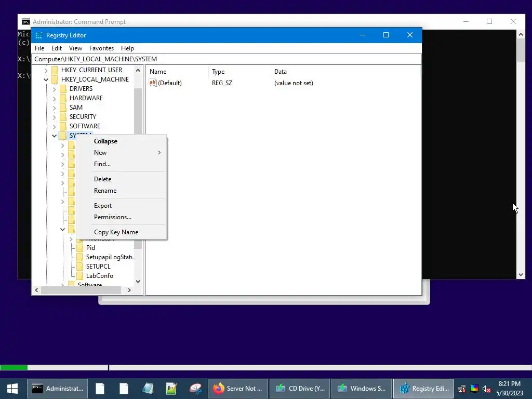Choose Rename from the context menu
Viewport: 532px width, 399px height.
(122, 191)
